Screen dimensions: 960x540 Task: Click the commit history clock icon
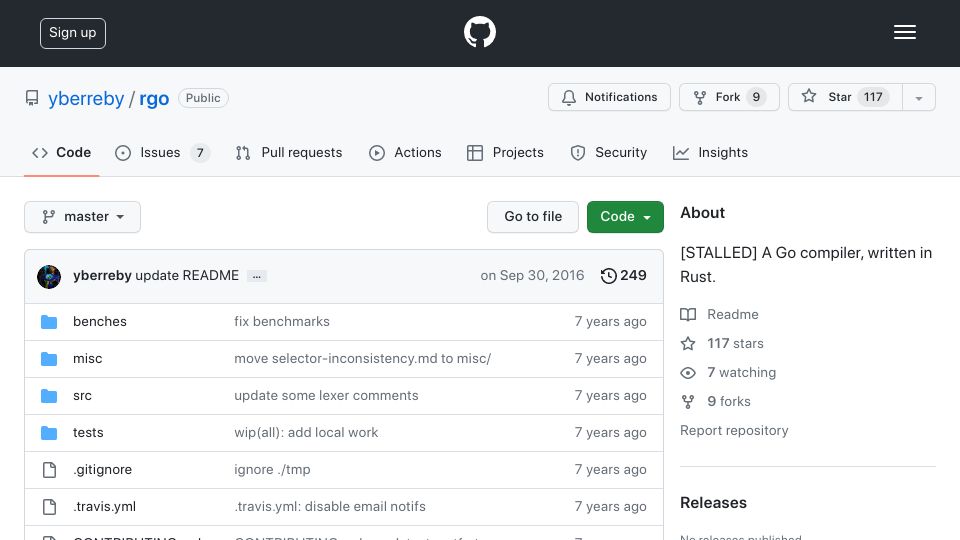click(x=608, y=276)
